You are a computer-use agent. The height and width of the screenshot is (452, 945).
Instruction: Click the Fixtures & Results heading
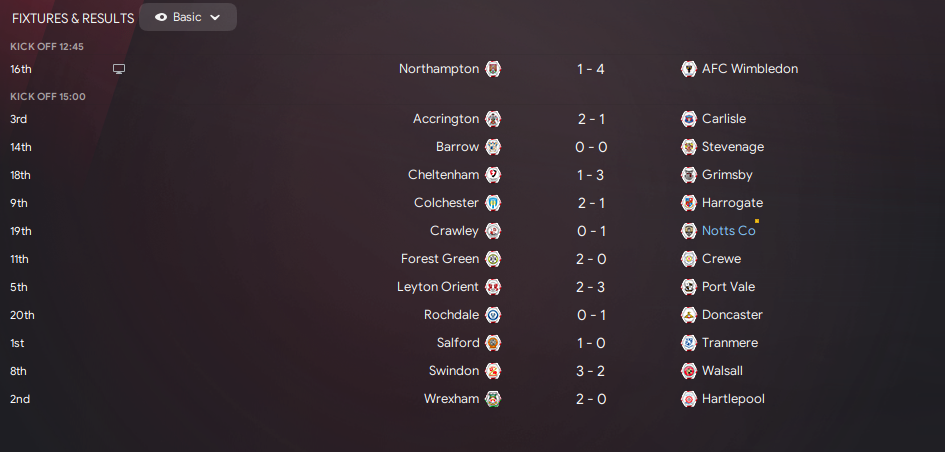(73, 18)
